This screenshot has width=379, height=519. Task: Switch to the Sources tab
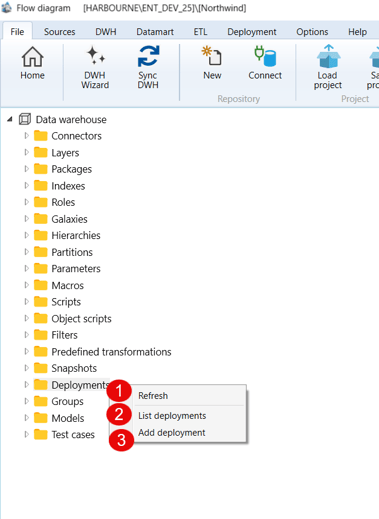pos(60,32)
